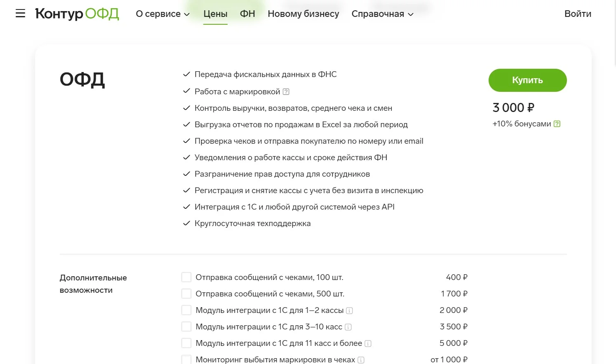The image size is (616, 364).
Task: Go to the Цены tab
Action: click(x=215, y=14)
